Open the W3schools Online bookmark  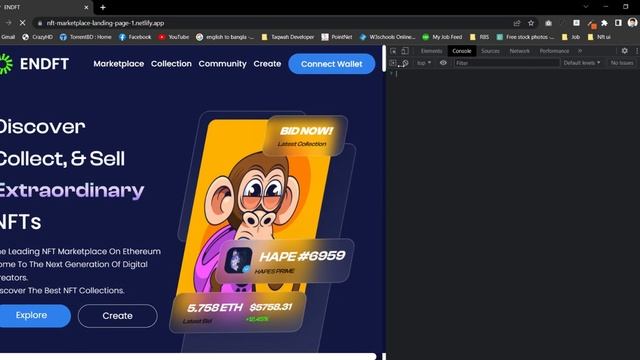(x=387, y=37)
